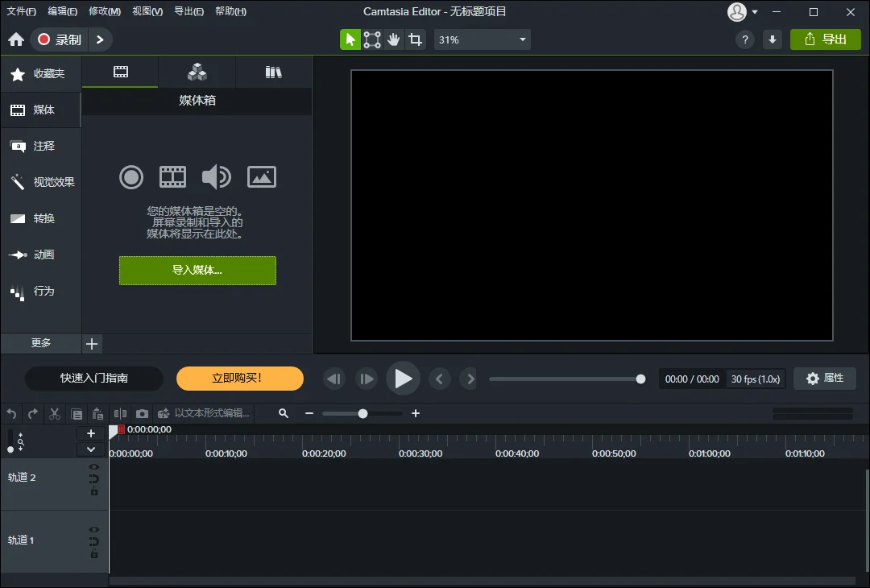Expand the 更多 more tools list
The image size is (870, 588).
[x=41, y=343]
